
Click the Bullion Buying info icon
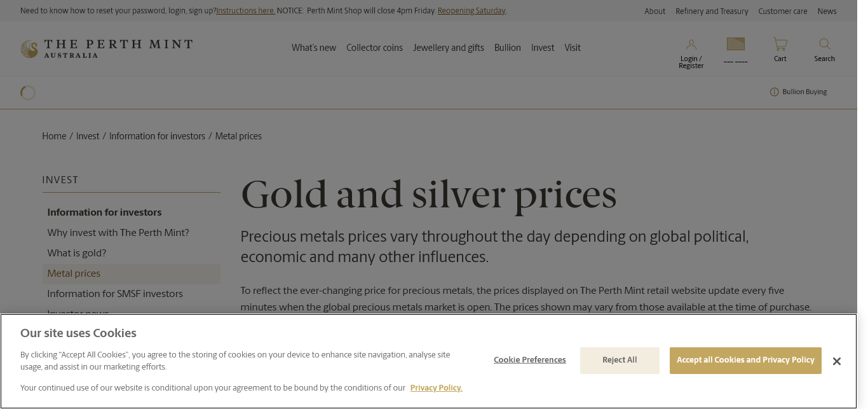pyautogui.click(x=774, y=92)
